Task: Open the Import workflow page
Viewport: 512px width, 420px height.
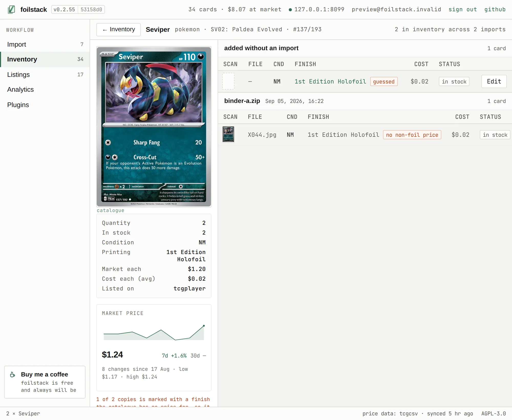Action: pyautogui.click(x=45, y=44)
